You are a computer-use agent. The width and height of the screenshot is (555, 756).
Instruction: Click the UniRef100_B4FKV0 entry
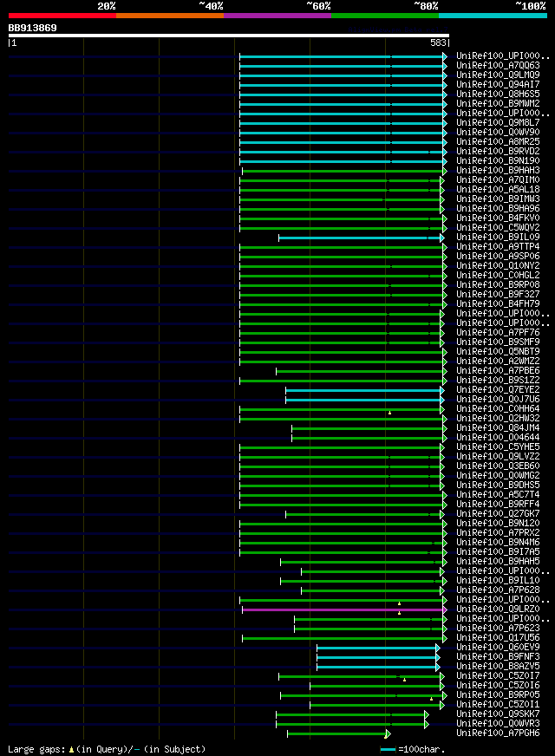coord(498,218)
